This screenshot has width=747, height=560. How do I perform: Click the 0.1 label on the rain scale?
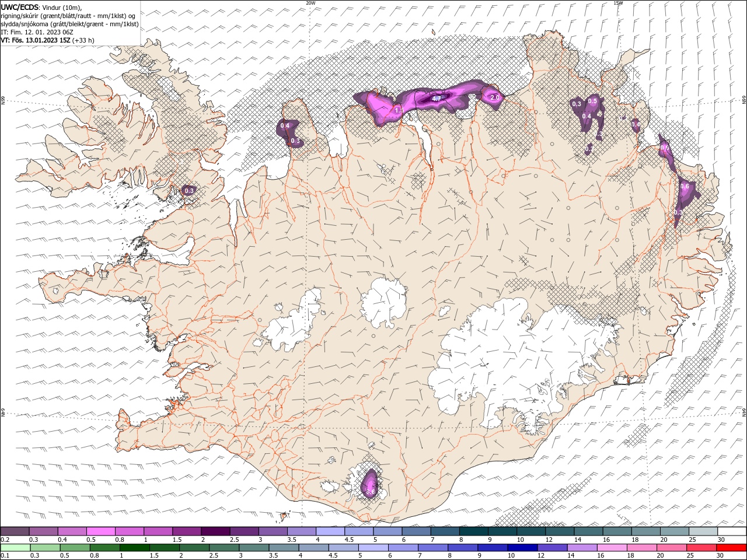coord(5,556)
